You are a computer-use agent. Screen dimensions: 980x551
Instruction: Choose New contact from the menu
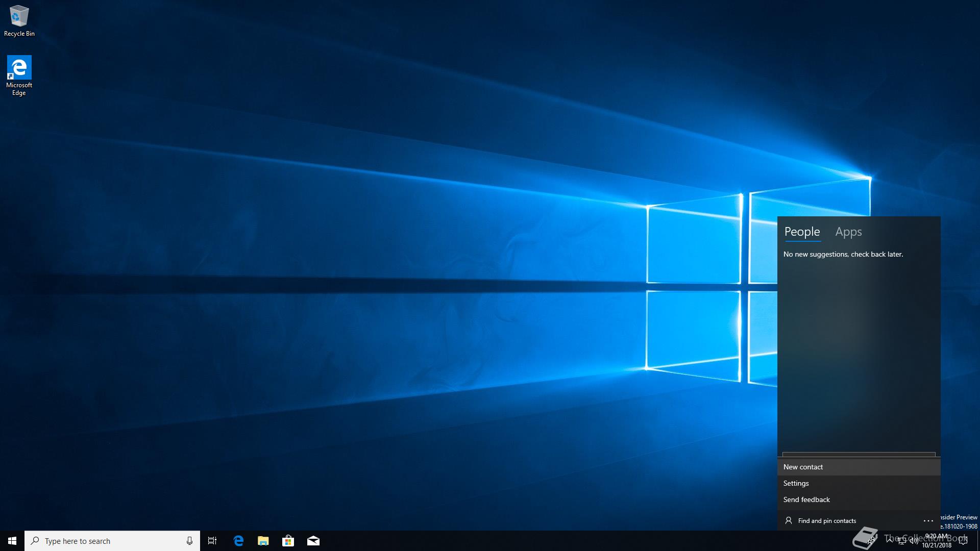[803, 467]
